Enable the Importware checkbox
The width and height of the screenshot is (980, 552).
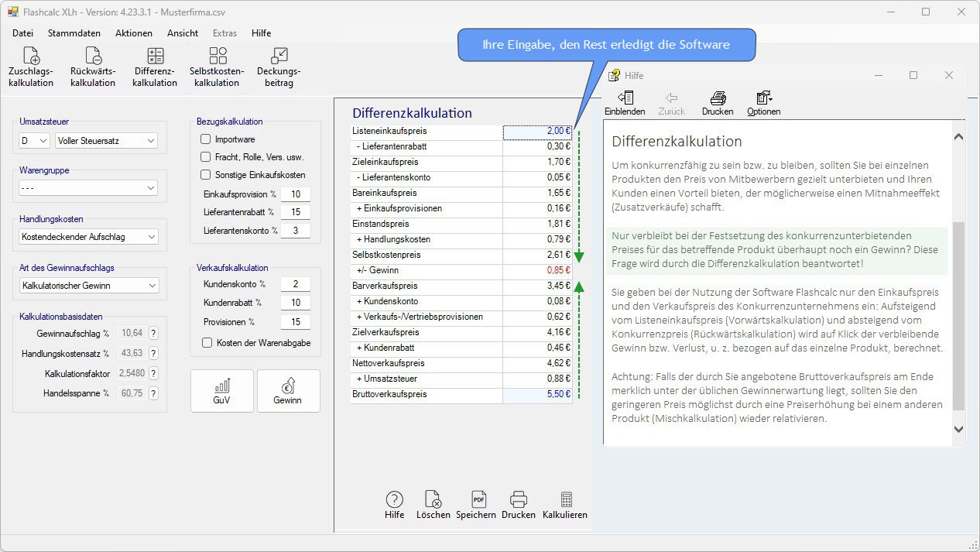coord(206,139)
